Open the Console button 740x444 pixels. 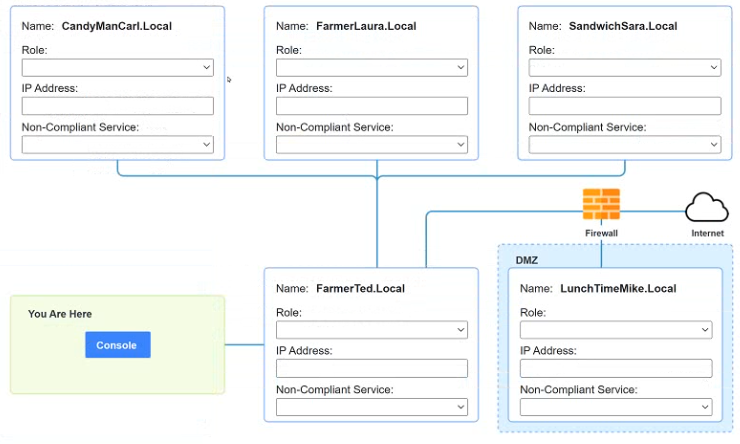pyautogui.click(x=118, y=345)
